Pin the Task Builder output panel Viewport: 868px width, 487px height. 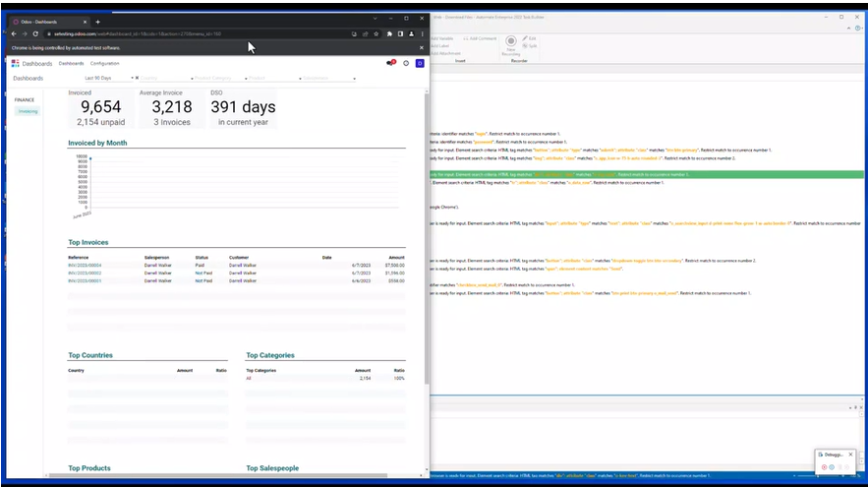[856, 407]
